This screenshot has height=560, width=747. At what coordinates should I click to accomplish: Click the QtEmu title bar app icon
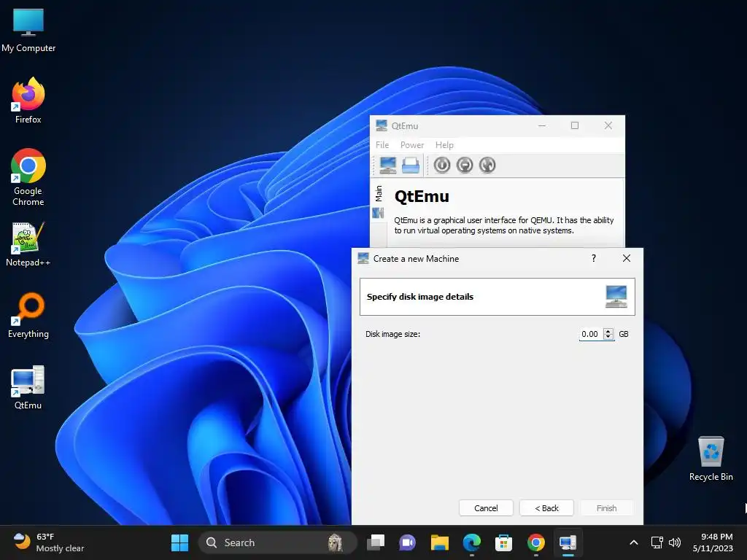[x=381, y=125]
